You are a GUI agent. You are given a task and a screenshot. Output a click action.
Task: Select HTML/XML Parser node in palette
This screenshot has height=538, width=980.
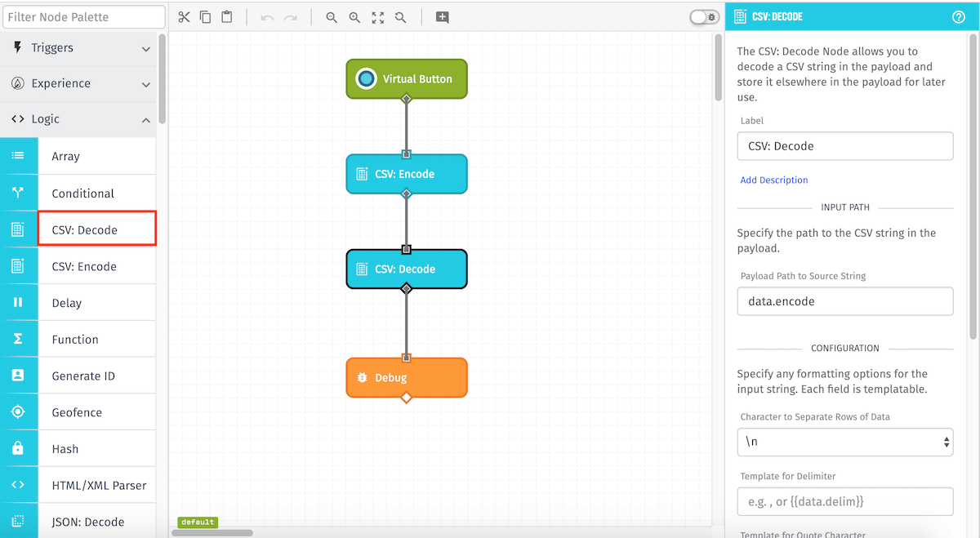pos(96,485)
